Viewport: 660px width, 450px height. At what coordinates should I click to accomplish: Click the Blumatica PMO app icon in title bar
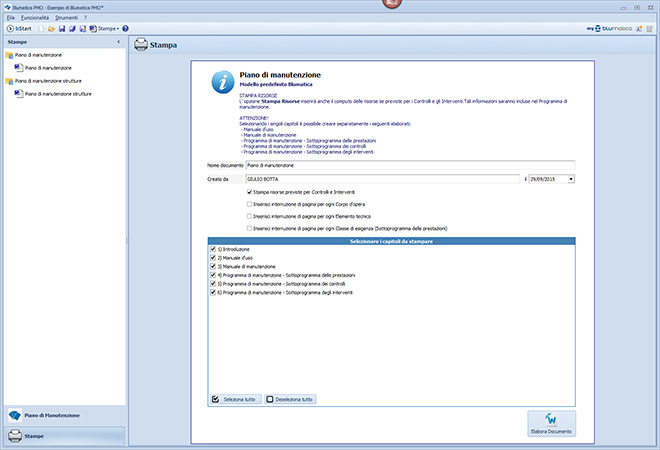[x=7, y=7]
